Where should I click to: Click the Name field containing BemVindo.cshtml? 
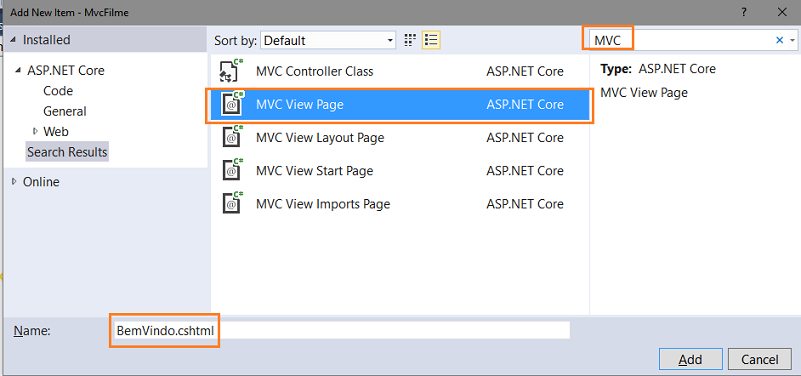(x=342, y=330)
